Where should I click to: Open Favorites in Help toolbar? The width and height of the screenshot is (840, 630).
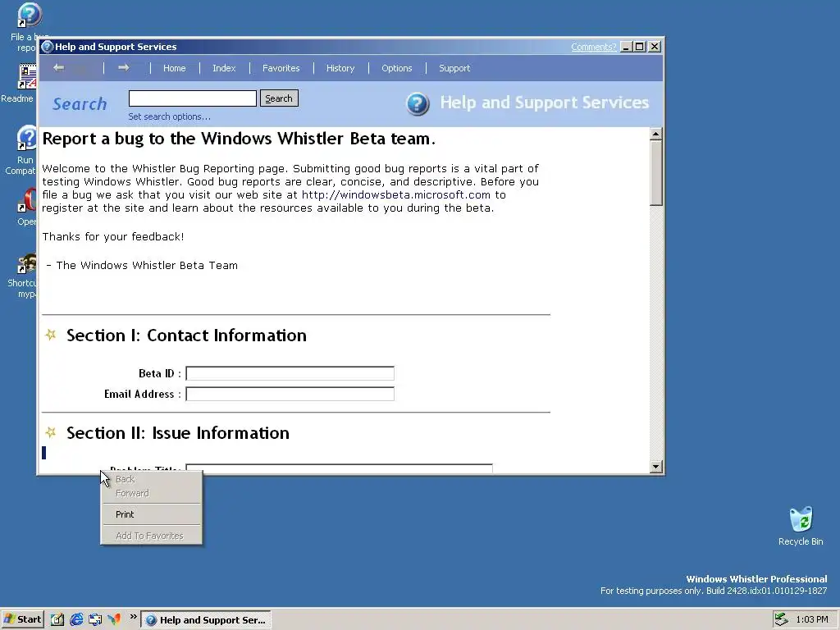point(281,68)
